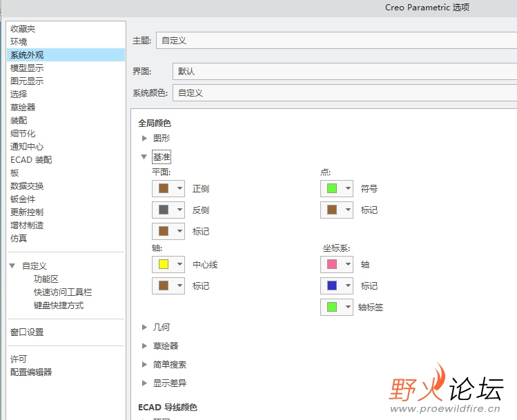
Task: Collapse the 基准 color group
Action: 144,157
